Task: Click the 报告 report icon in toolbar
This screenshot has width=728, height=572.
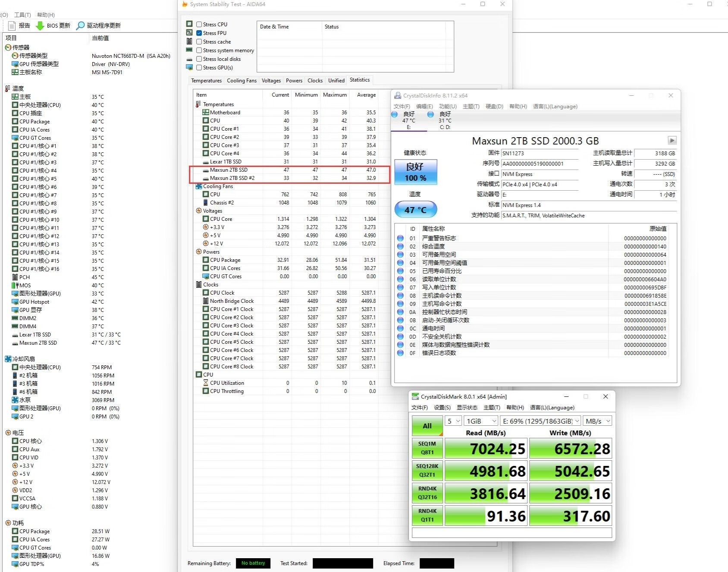Action: (x=12, y=25)
